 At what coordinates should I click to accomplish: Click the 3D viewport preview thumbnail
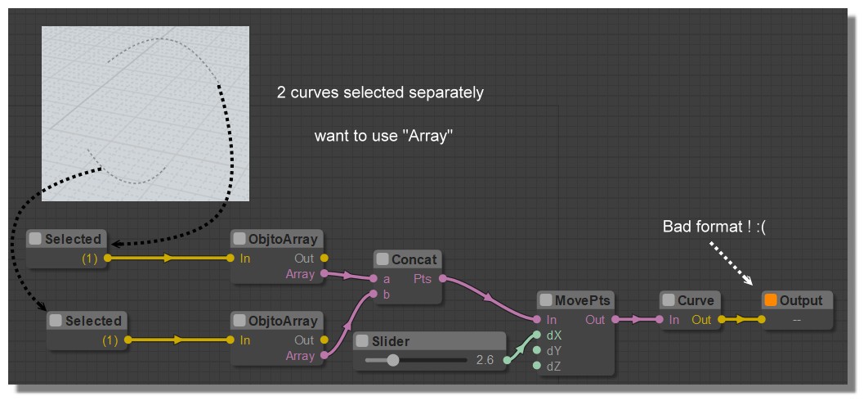pos(145,114)
